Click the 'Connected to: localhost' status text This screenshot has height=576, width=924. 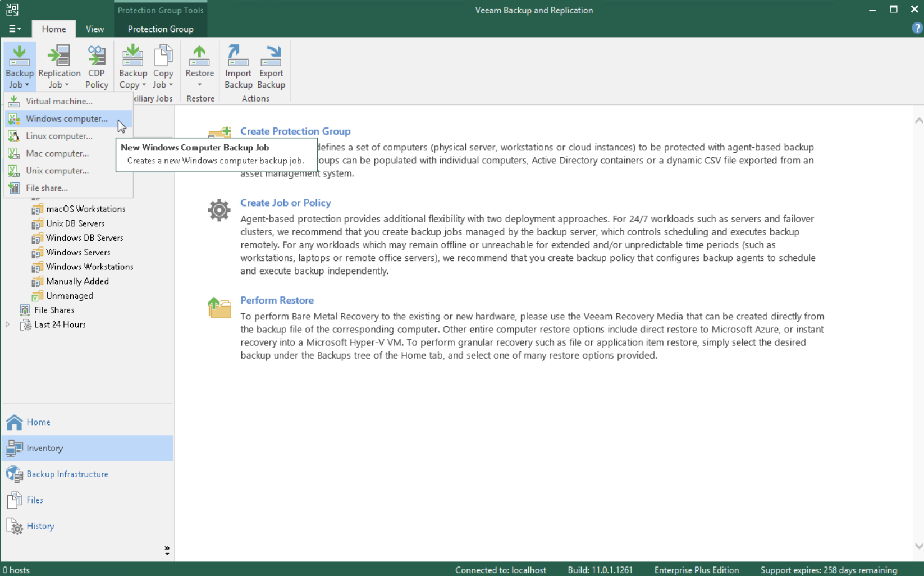[x=501, y=570]
